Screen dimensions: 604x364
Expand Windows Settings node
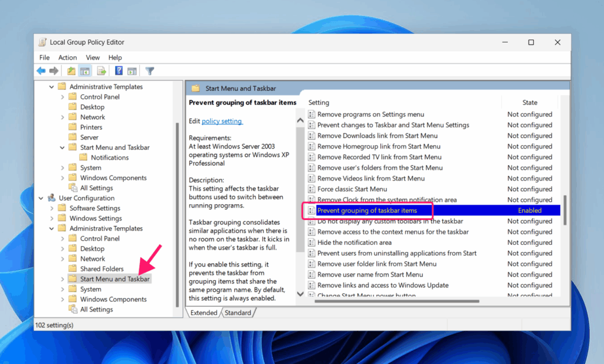(52, 218)
